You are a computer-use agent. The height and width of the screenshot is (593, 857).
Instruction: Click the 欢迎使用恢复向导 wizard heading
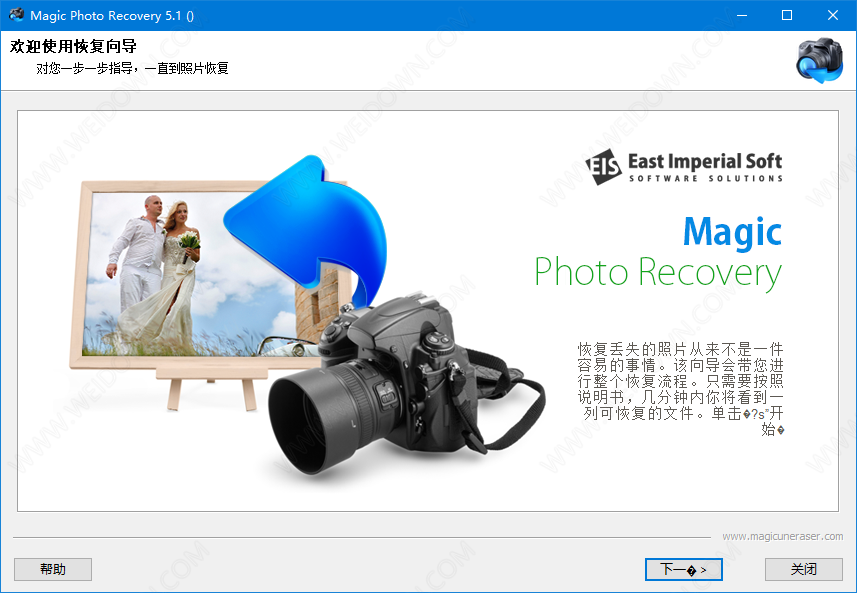point(73,47)
